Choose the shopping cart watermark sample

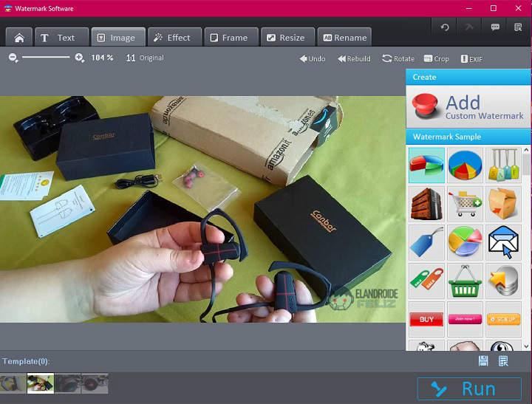pyautogui.click(x=465, y=203)
